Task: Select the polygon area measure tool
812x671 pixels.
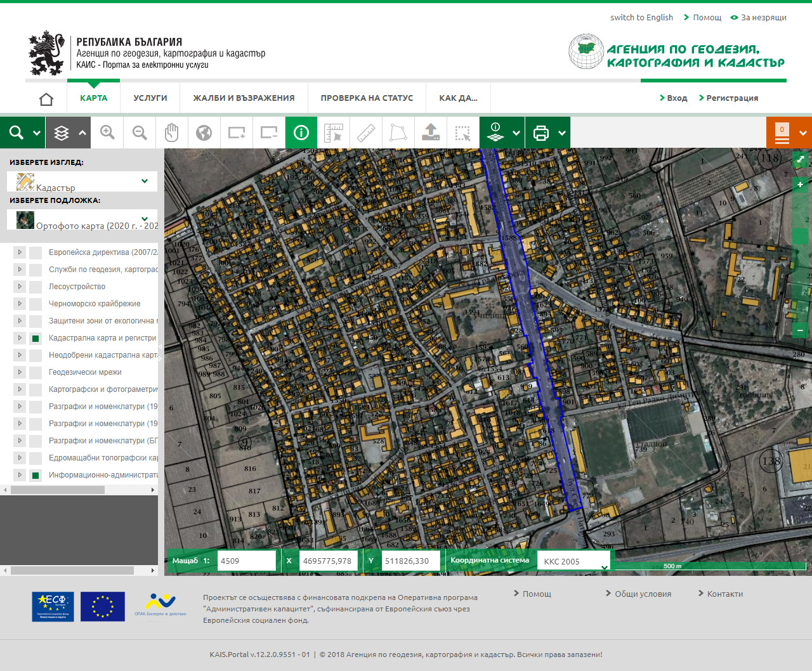Action: pos(398,133)
